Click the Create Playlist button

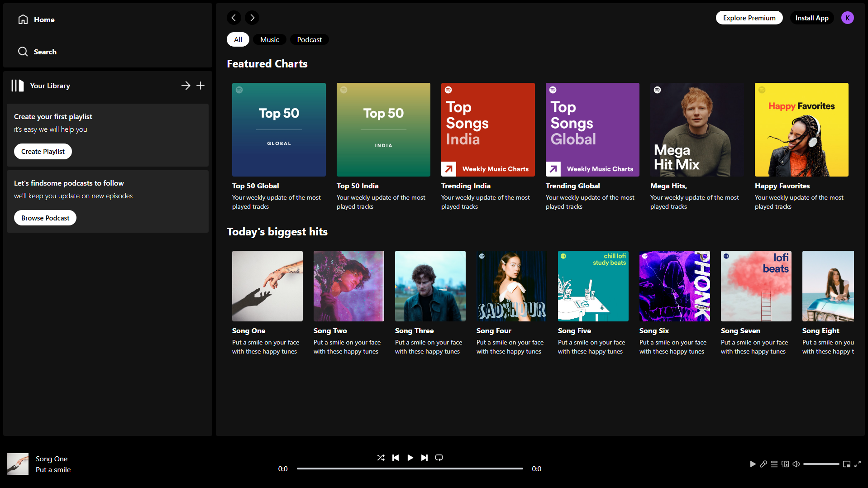pyautogui.click(x=43, y=151)
